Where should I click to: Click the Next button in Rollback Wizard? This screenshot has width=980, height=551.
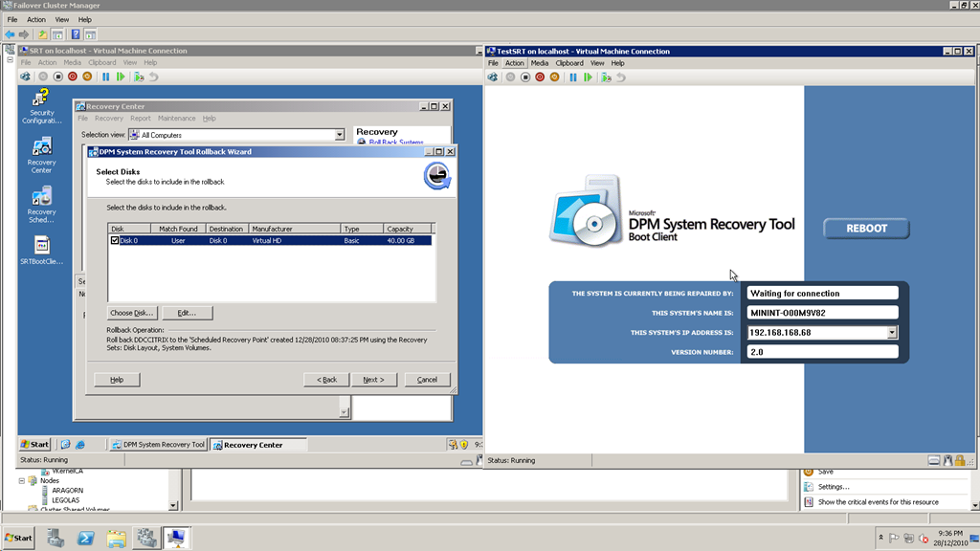click(374, 380)
